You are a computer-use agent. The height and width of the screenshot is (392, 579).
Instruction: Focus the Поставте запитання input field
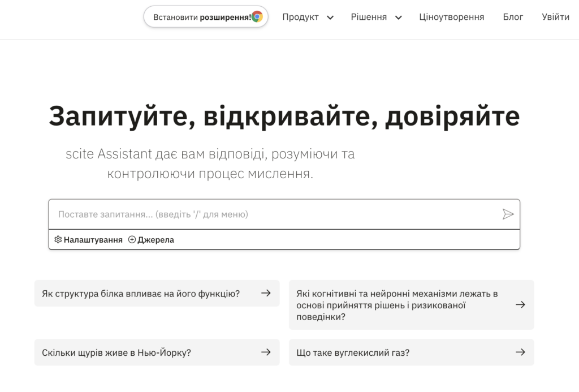point(271,214)
